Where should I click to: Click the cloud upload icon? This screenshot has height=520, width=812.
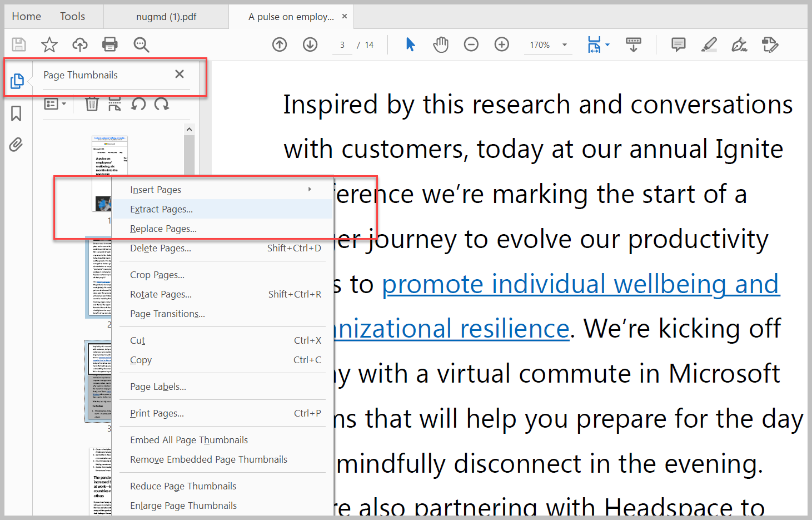tap(80, 44)
